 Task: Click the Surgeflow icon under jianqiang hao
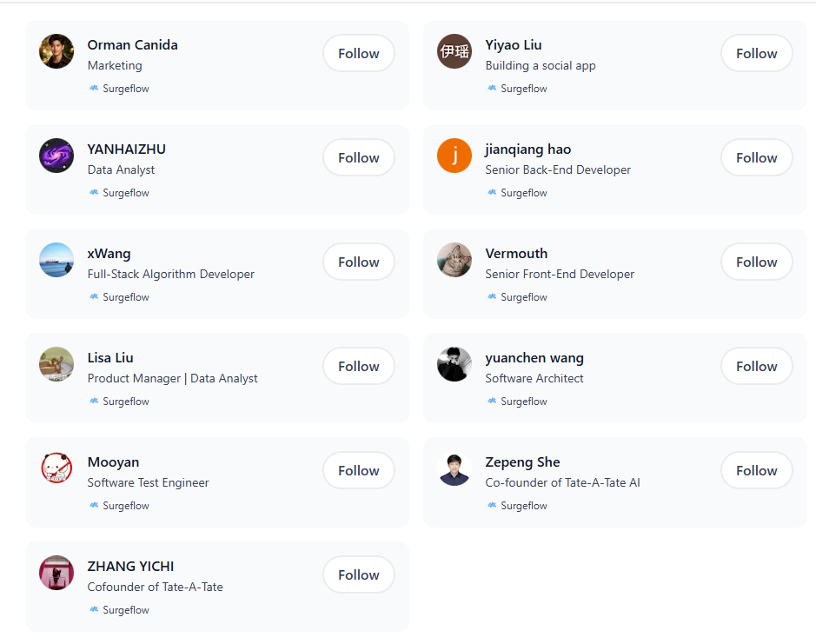tap(492, 192)
